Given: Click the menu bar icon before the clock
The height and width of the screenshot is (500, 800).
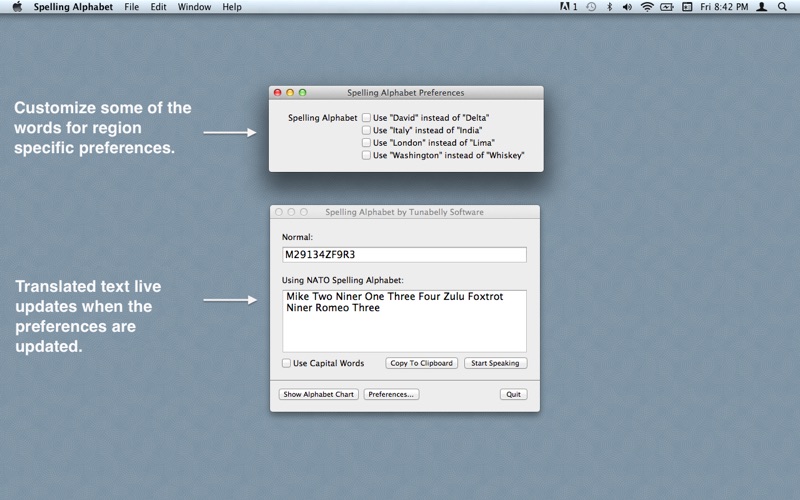Looking at the screenshot, I should pyautogui.click(x=687, y=7).
